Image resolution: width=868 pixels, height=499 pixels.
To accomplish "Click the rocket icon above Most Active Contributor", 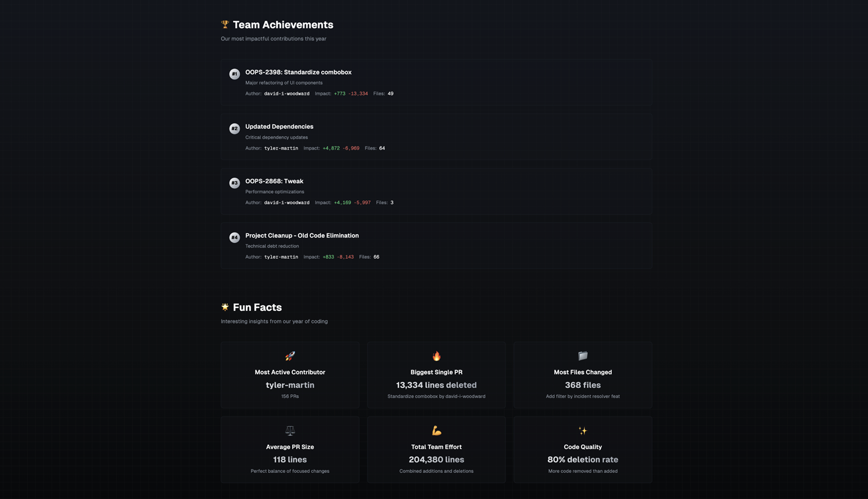I will coord(290,356).
